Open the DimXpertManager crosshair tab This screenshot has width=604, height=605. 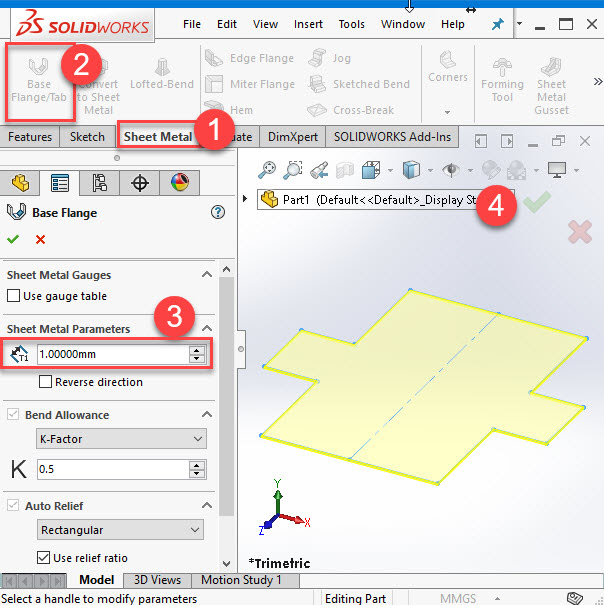[x=140, y=183]
